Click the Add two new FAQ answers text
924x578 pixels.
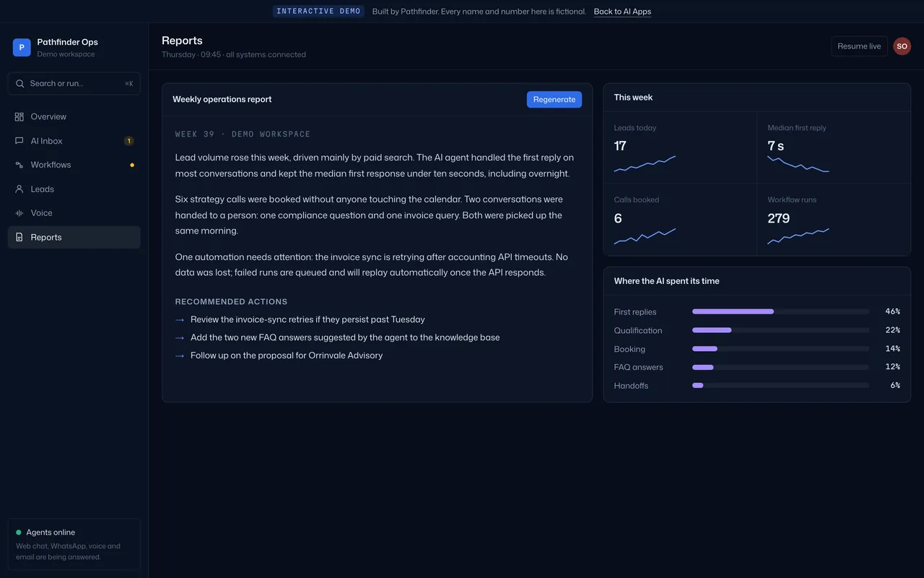tap(345, 338)
